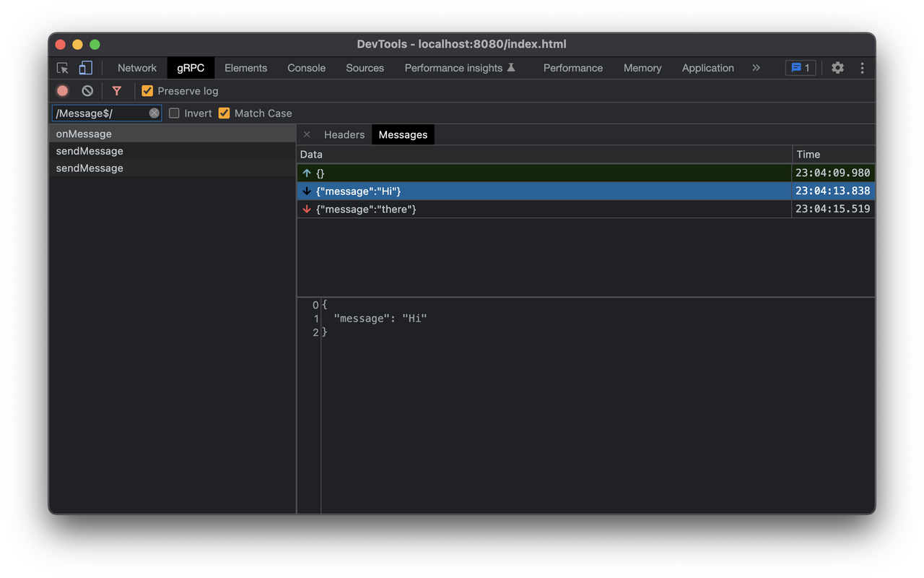Enable the Invert filter checkbox
924x578 pixels.
pyautogui.click(x=174, y=113)
